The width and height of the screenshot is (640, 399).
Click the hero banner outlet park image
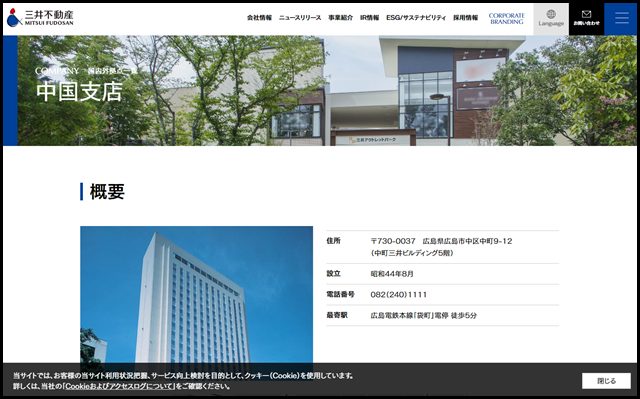click(320, 91)
